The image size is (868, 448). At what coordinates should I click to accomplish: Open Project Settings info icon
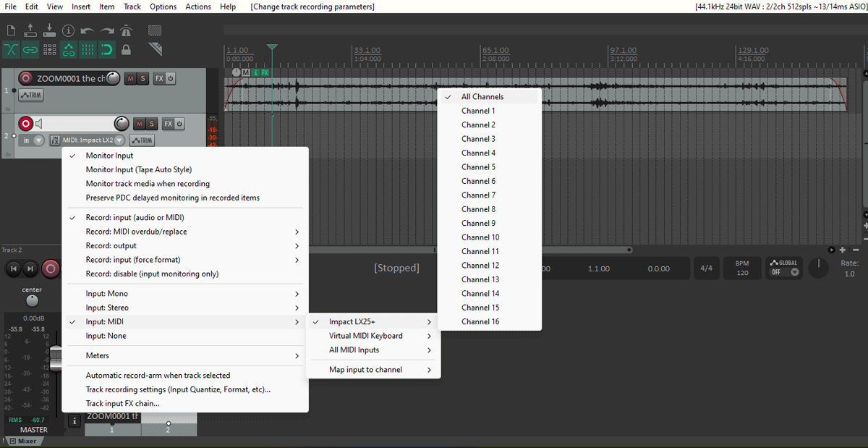69,30
